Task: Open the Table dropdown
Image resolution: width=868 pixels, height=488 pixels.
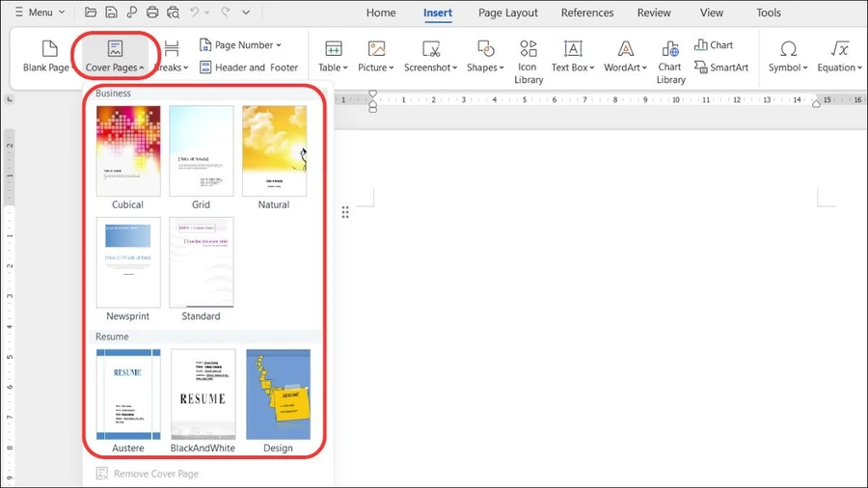Action: [333, 56]
